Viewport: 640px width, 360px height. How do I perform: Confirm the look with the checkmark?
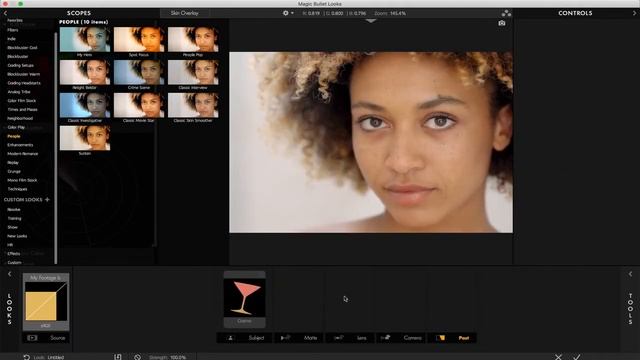pyautogui.click(x=576, y=357)
